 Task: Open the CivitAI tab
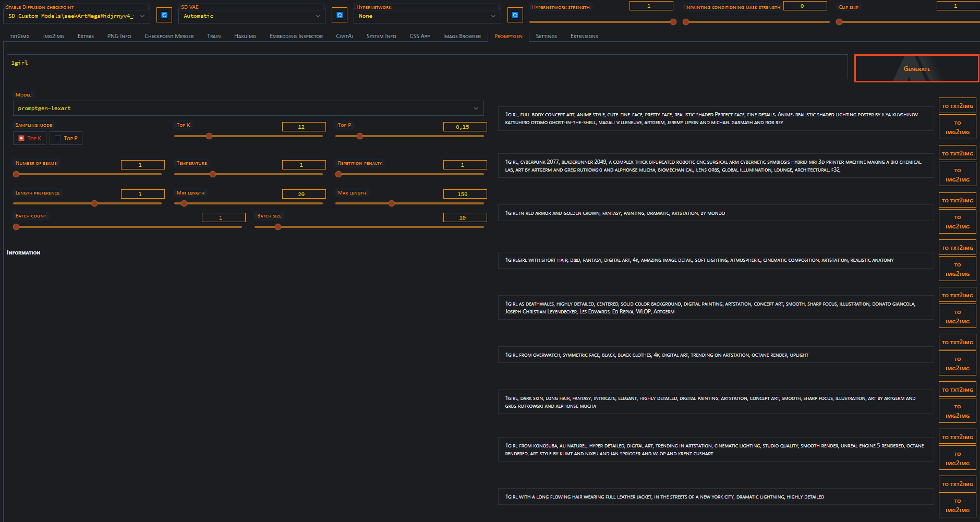(344, 36)
